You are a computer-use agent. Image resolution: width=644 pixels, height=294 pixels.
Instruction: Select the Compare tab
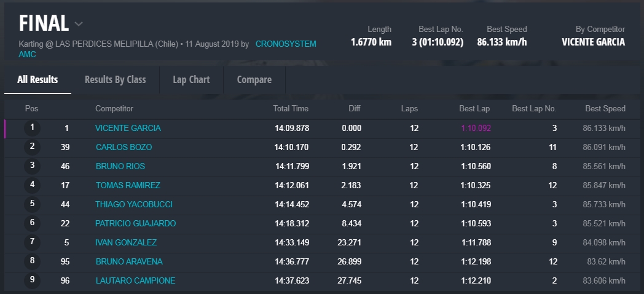click(x=254, y=79)
